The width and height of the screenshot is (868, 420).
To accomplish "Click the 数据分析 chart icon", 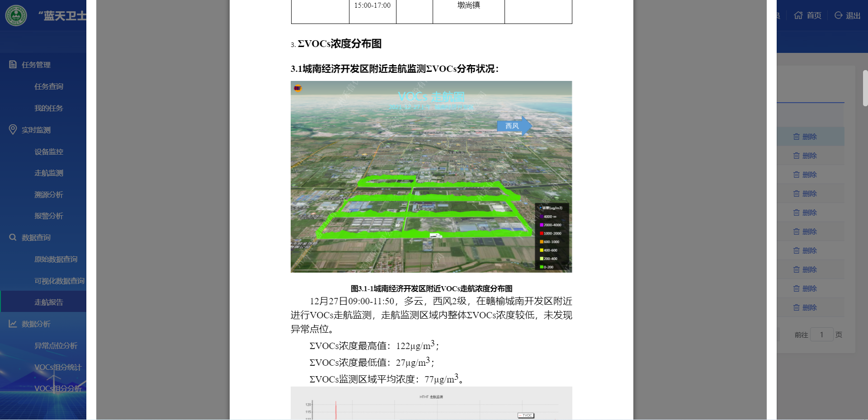I will pyautogui.click(x=13, y=324).
